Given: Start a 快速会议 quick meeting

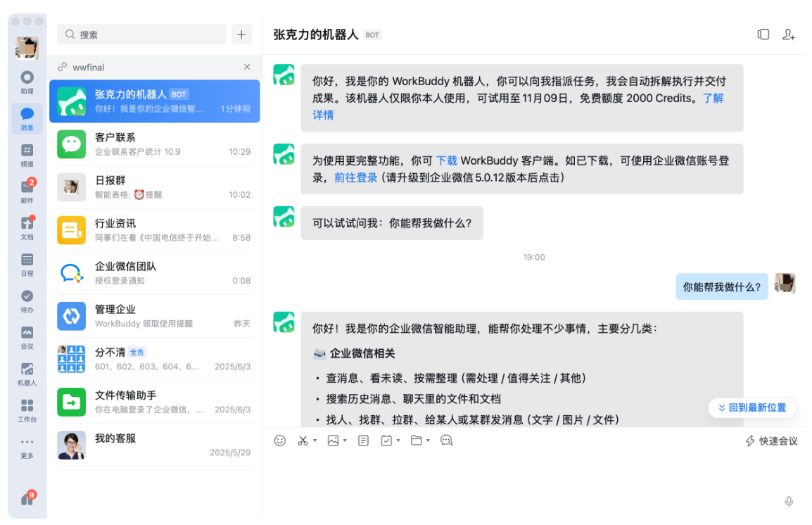Looking at the screenshot, I should [771, 441].
